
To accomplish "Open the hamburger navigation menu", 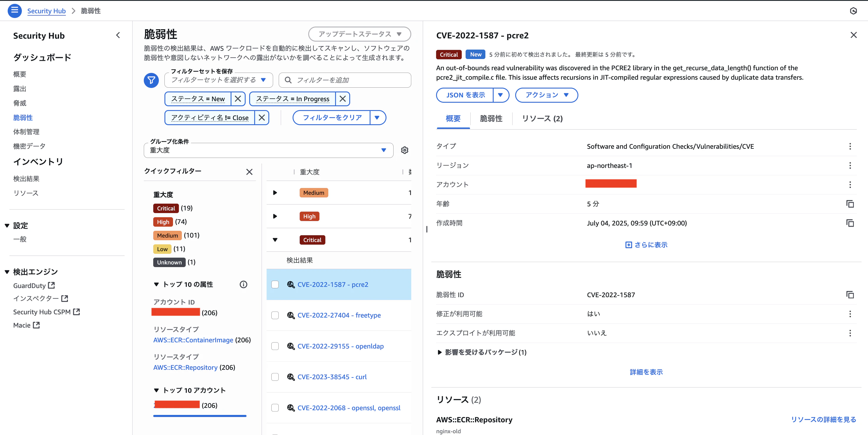I will pyautogui.click(x=14, y=10).
